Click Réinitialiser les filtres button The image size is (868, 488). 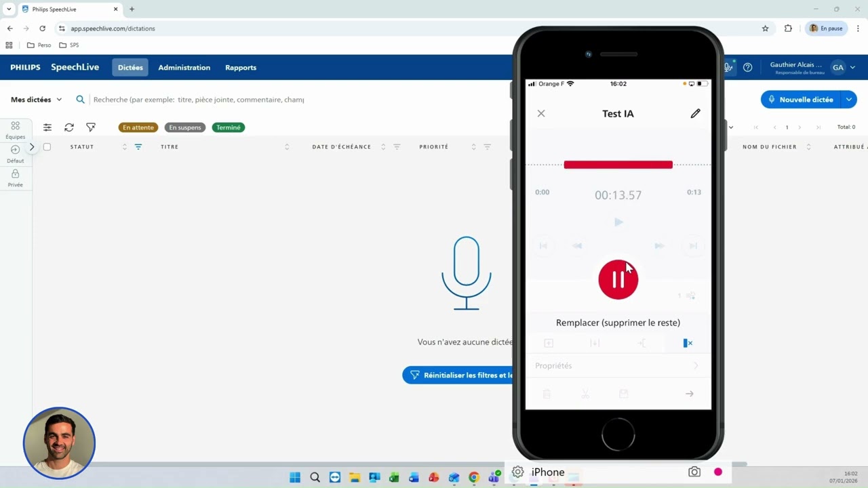458,375
